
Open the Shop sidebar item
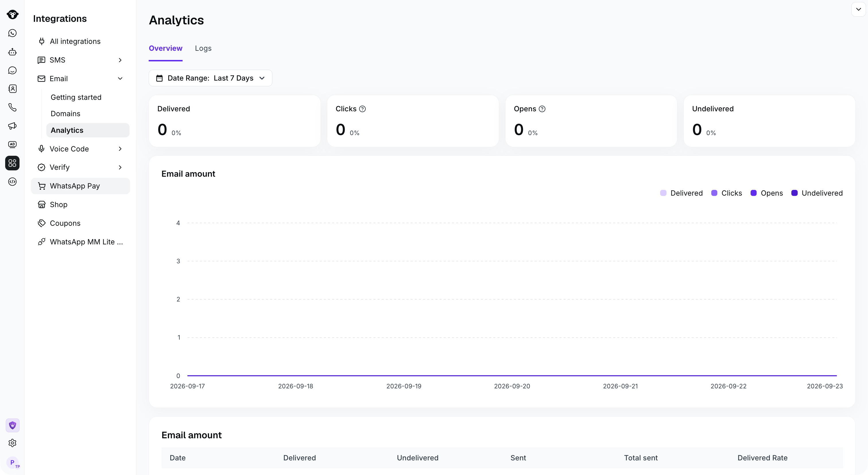(x=81, y=205)
